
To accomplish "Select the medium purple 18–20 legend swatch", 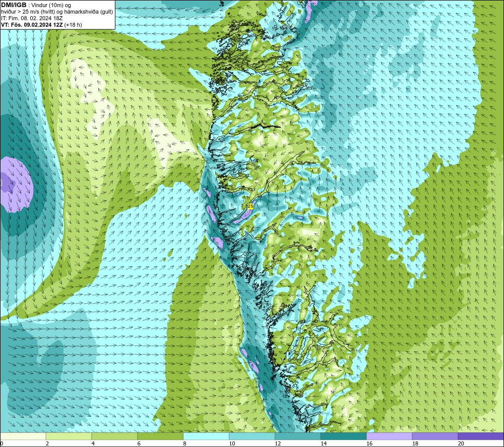I will click(435, 436).
